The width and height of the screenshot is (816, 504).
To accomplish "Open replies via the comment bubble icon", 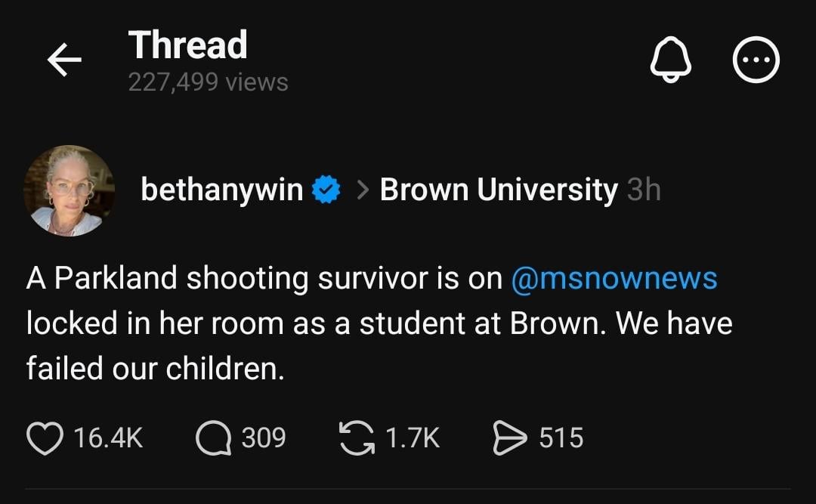I will (214, 438).
